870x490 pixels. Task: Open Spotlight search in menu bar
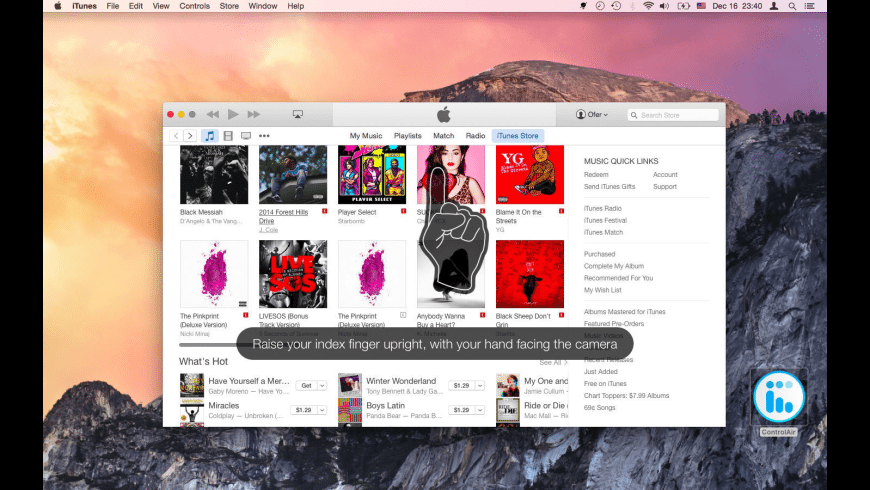792,6
